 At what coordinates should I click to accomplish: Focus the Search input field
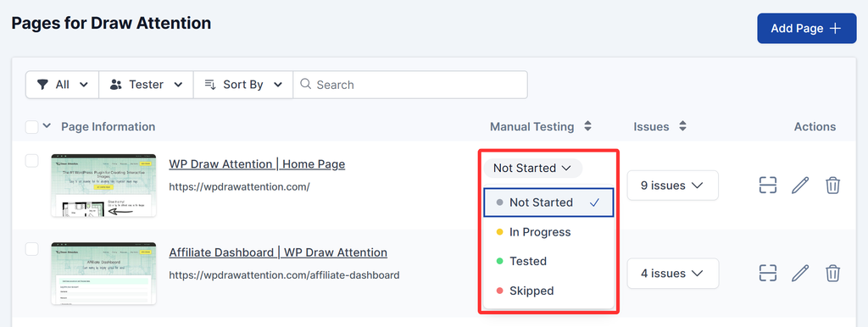pos(410,85)
